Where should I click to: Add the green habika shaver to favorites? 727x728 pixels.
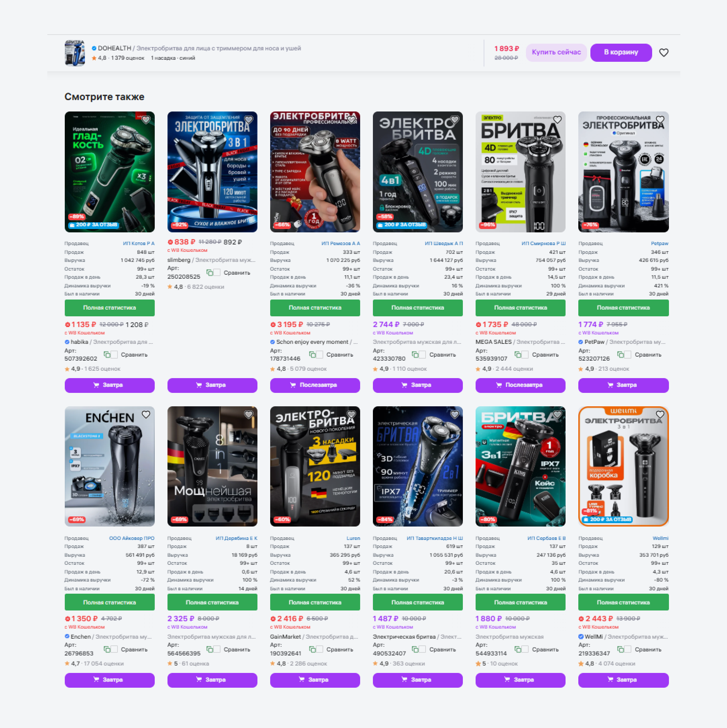click(146, 120)
